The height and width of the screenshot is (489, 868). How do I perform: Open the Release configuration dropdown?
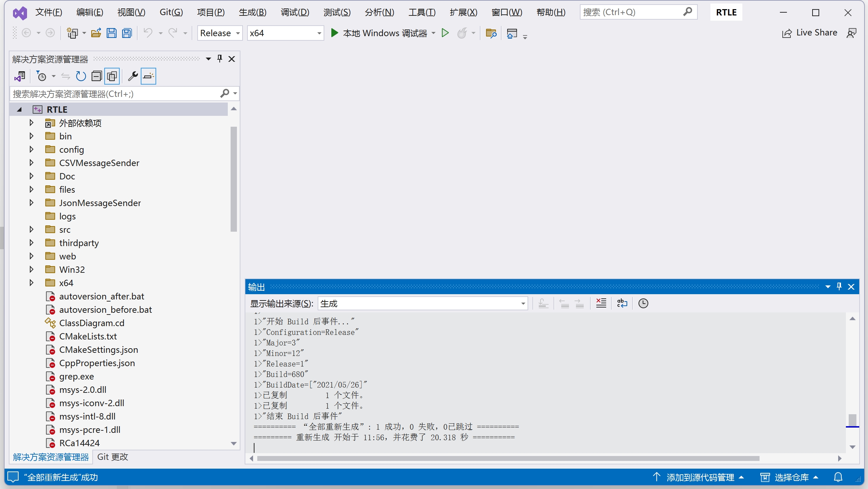pyautogui.click(x=220, y=33)
